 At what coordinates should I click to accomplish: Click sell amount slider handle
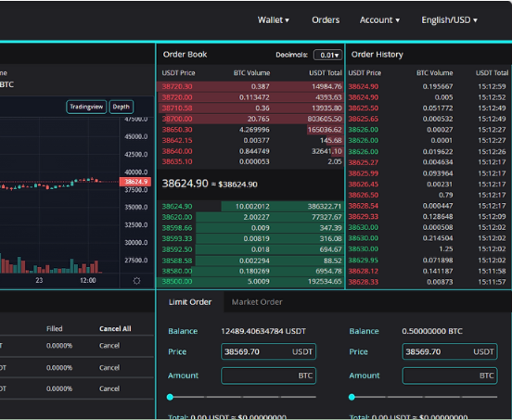click(352, 397)
